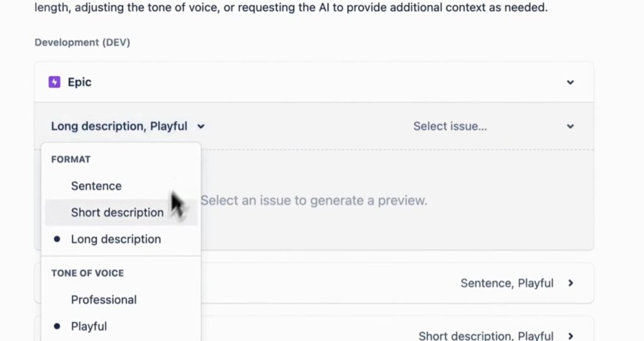Click chevron next to Long description, Playful
Image resolution: width=644 pixels, height=341 pixels.
201,126
